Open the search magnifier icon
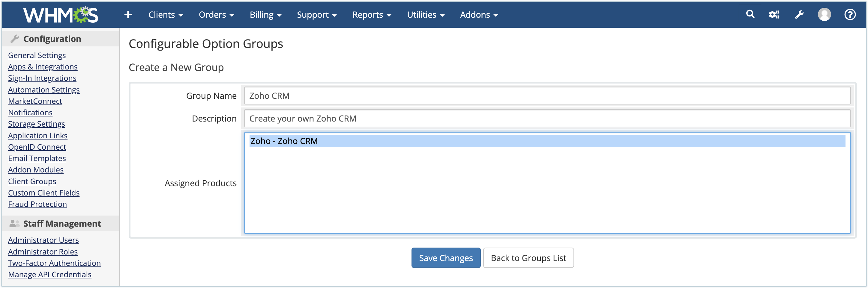This screenshot has width=868, height=288. point(750,14)
